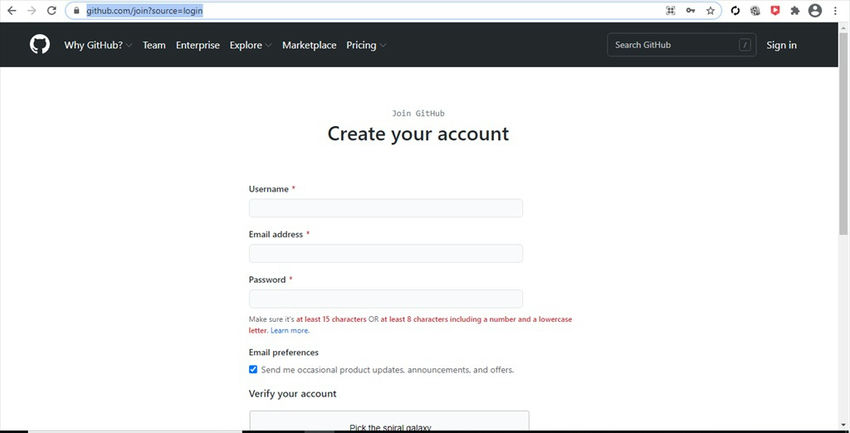This screenshot has width=850, height=433.
Task: Reload the page with the refresh icon
Action: (x=51, y=10)
